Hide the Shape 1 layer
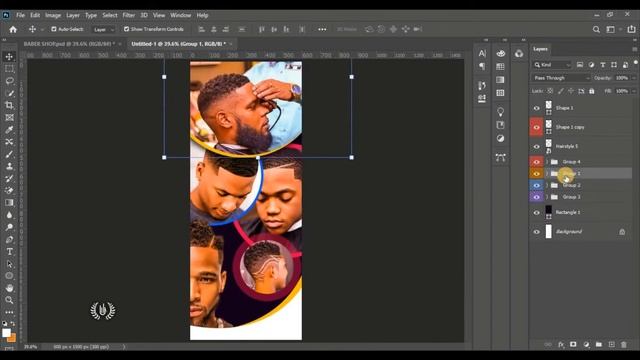The height and width of the screenshot is (360, 640). (536, 108)
